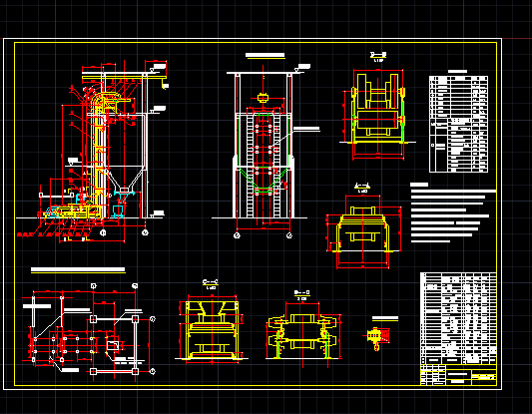Pick the section view left of the small table
This screenshot has width=532, height=414.
point(377,114)
